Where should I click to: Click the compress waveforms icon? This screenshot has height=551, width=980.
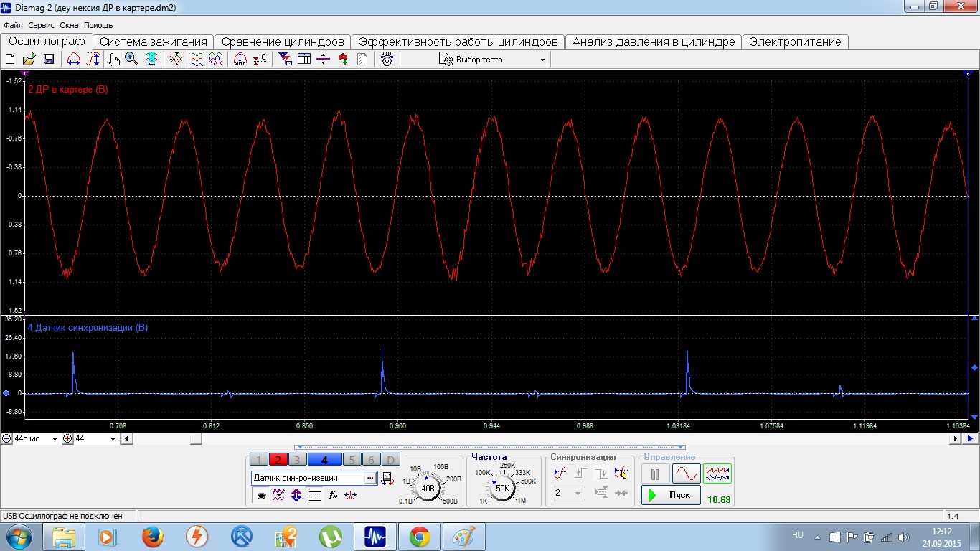176,60
